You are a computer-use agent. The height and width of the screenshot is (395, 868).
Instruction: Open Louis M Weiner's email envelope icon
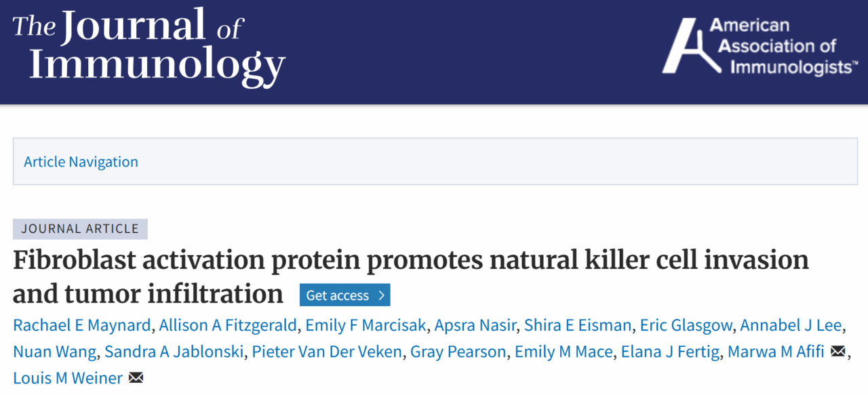coord(136,378)
